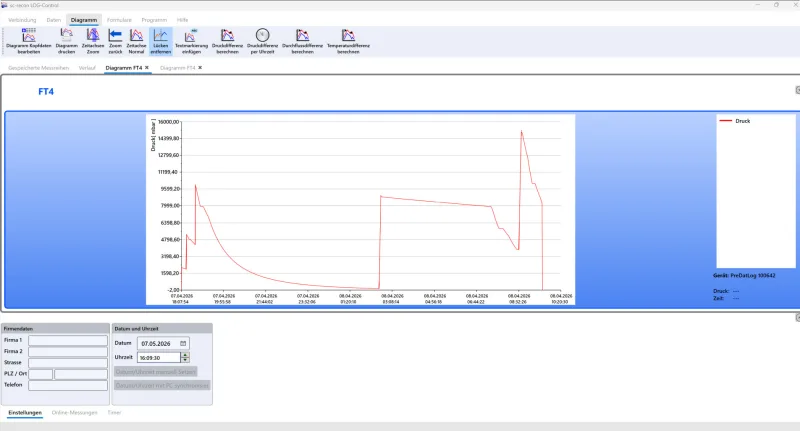Switch to Online-Messungen bottom tab
This screenshot has width=800, height=431.
pos(74,413)
